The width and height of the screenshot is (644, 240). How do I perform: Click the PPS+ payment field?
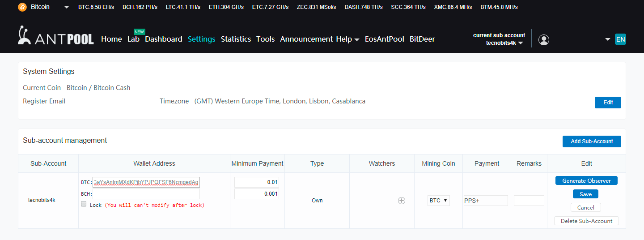coord(486,201)
